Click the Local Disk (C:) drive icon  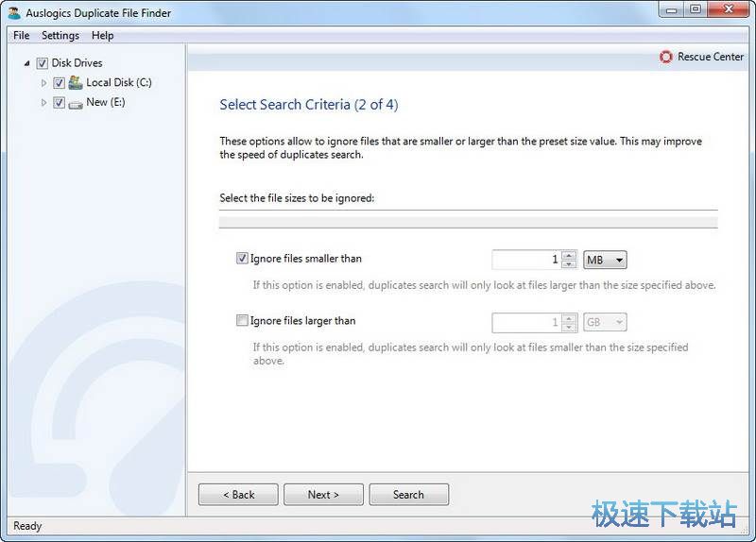click(76, 83)
